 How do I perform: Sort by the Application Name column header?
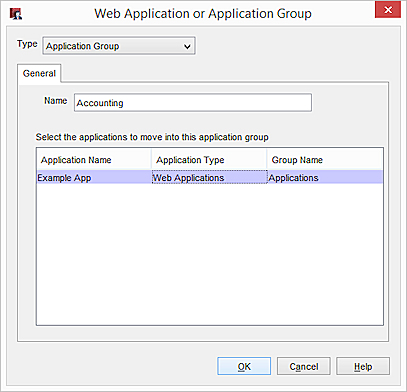[94, 160]
